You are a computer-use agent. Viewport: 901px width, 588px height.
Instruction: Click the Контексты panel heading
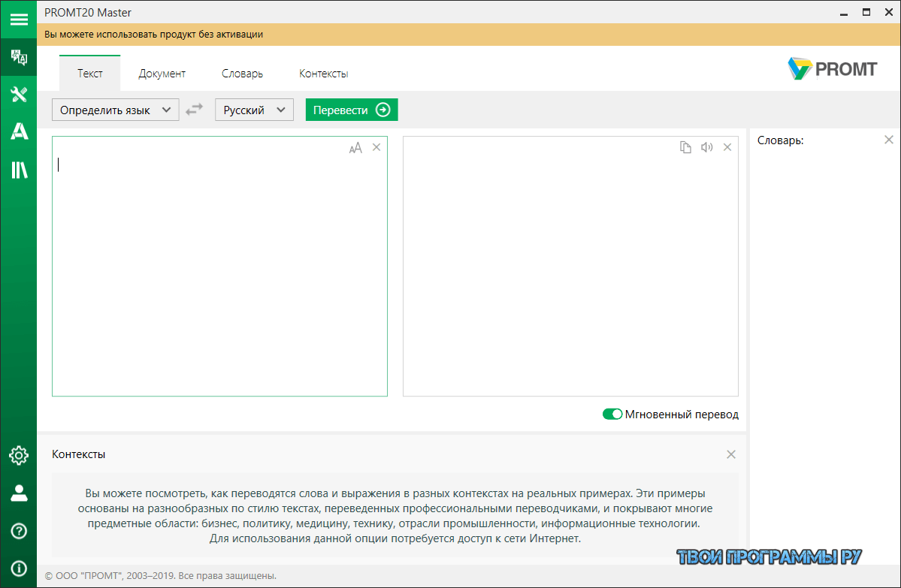pos(79,454)
